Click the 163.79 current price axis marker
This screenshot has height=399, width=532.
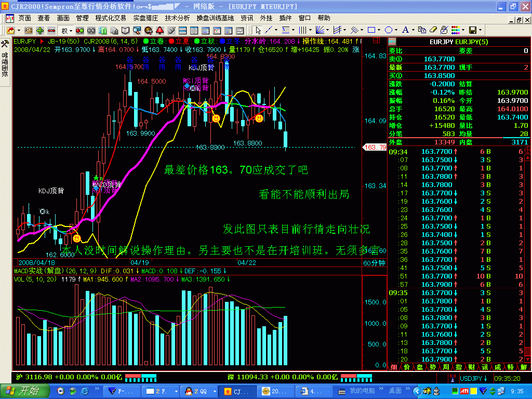pos(375,147)
